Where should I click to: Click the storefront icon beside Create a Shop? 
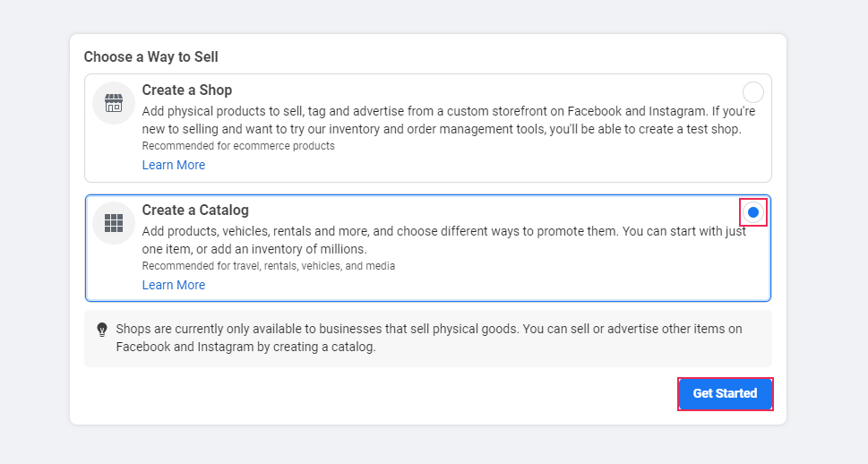click(114, 103)
